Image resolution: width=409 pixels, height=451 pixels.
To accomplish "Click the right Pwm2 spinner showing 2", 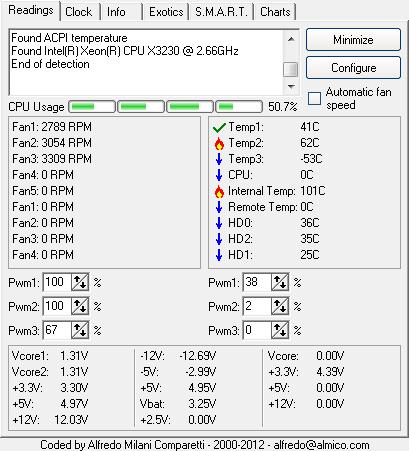I will coord(280,307).
